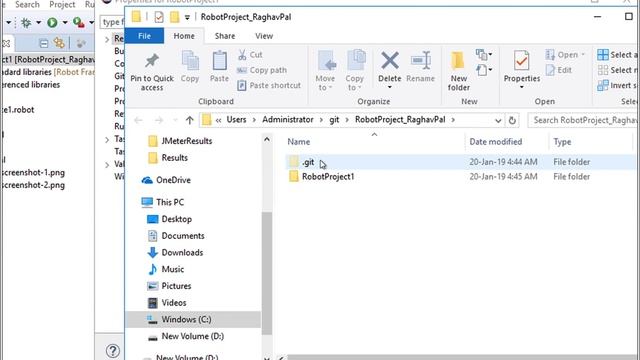Select Windows (C:) drive
Screen dimensions: 640x360
tap(193, 320)
